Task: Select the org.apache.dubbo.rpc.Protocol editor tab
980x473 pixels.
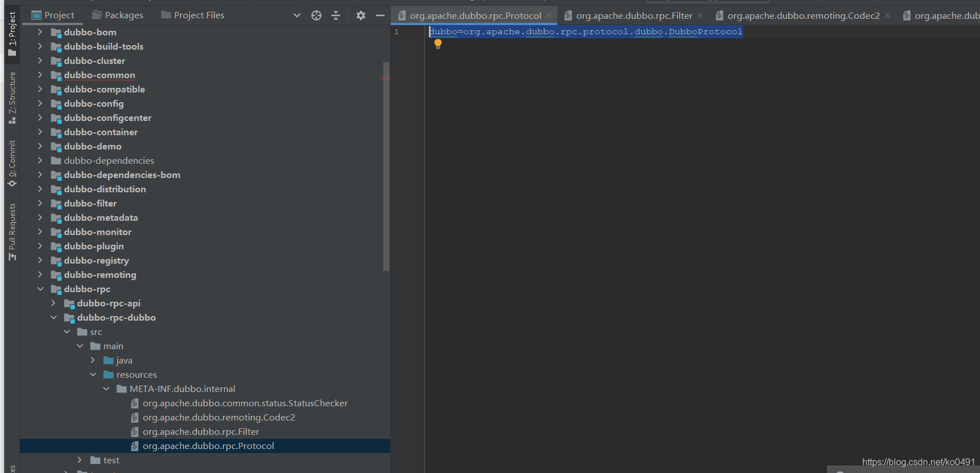Action: 475,16
